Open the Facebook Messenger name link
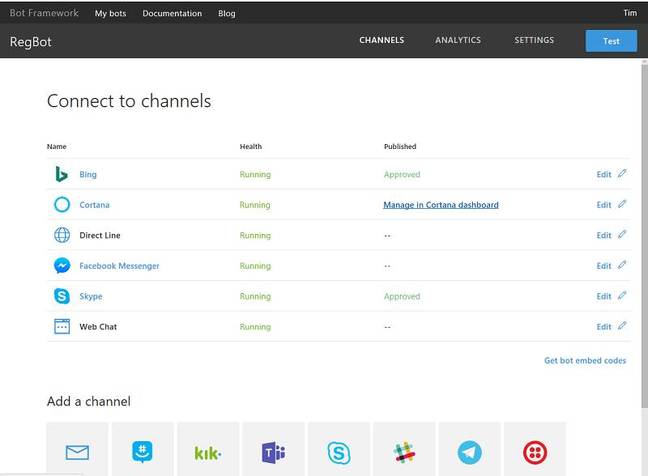Image resolution: width=648 pixels, height=476 pixels. [x=119, y=266]
